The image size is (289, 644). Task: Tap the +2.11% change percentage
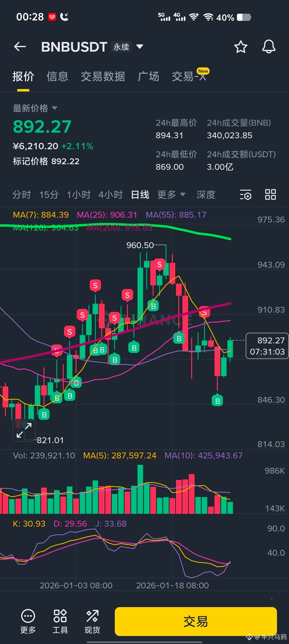[x=77, y=146]
